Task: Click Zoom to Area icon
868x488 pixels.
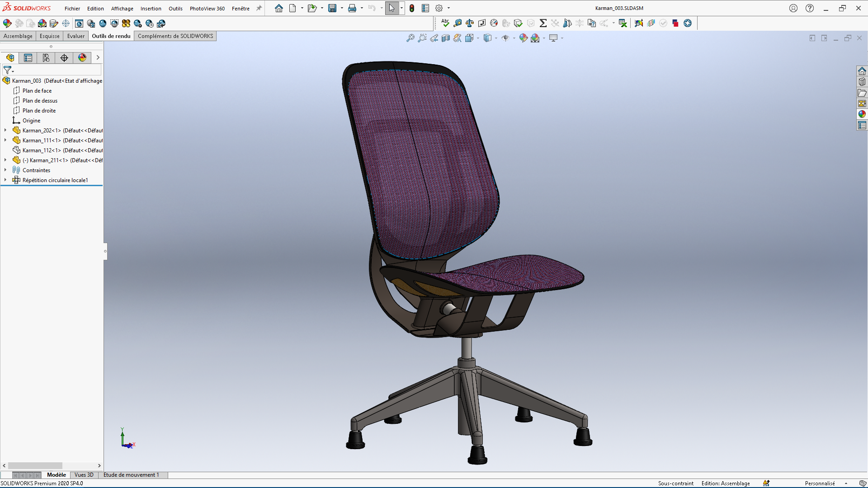Action: (422, 38)
